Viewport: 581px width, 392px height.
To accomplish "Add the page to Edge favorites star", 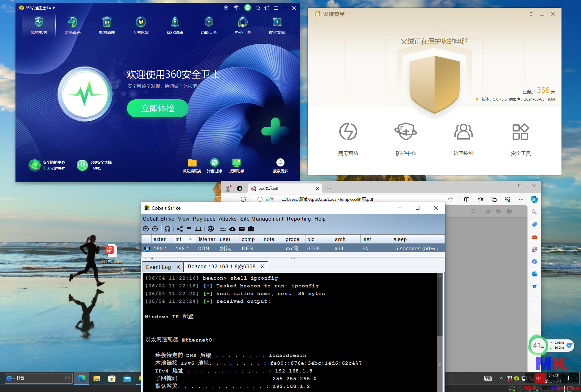I will pyautogui.click(x=450, y=199).
